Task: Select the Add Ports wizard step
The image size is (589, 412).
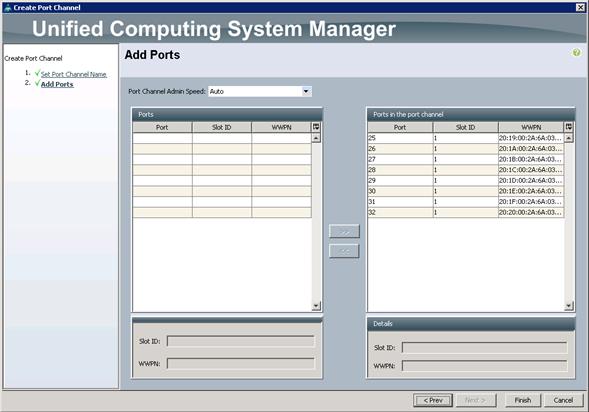Action: tap(57, 85)
